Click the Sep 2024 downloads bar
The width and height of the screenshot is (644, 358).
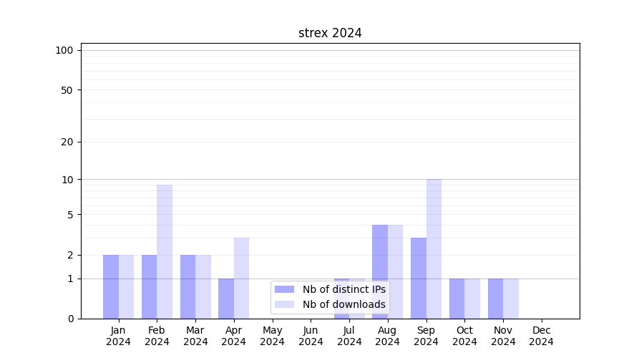tap(434, 248)
